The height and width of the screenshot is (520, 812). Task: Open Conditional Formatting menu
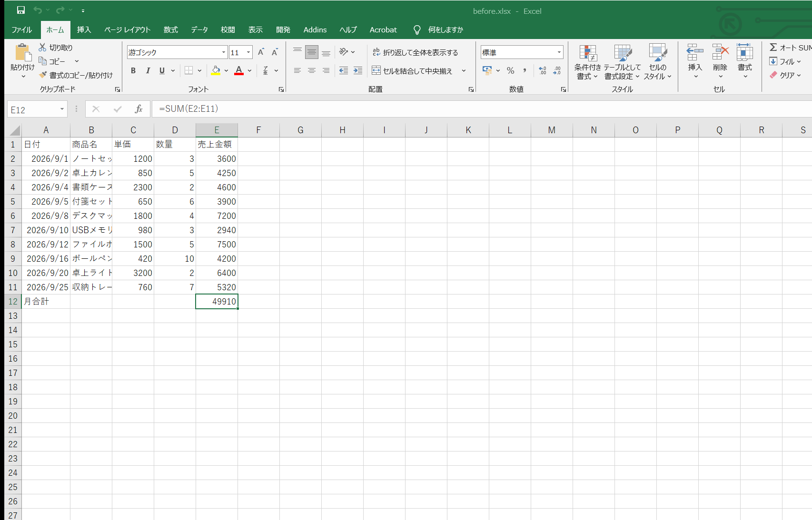(588, 62)
